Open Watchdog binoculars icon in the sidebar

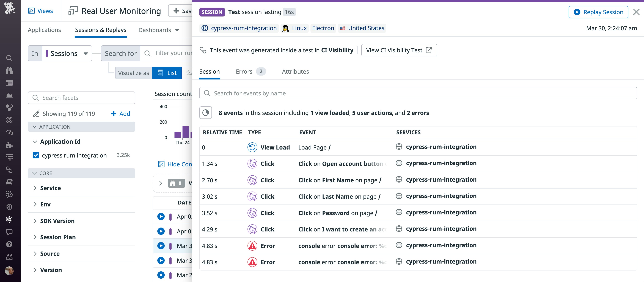(x=9, y=70)
